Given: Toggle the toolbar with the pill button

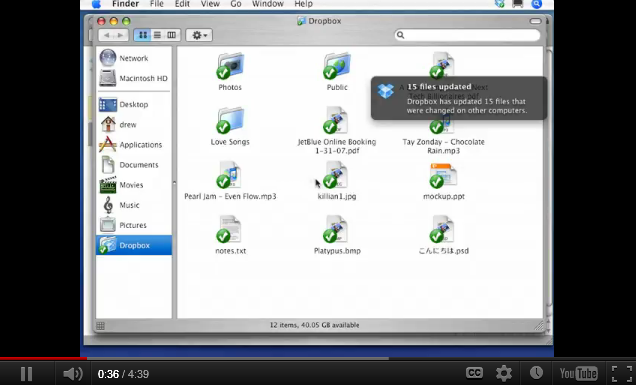Looking at the screenshot, I should coord(535,21).
